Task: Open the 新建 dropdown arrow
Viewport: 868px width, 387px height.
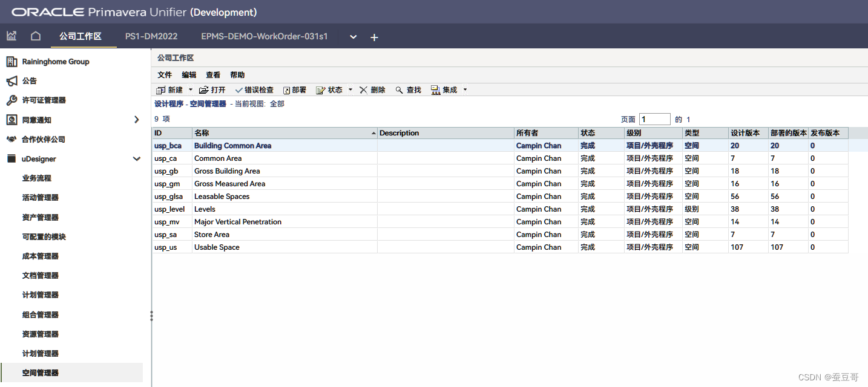Action: 191,90
